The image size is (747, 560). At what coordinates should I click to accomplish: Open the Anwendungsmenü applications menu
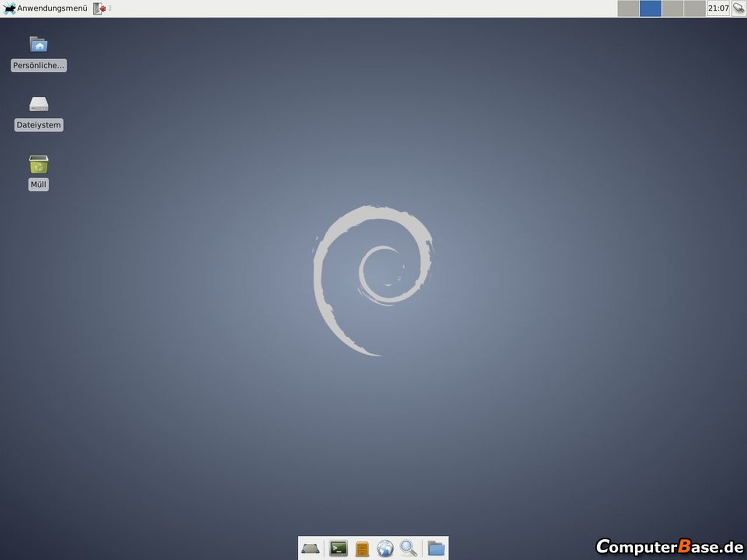coord(52,8)
